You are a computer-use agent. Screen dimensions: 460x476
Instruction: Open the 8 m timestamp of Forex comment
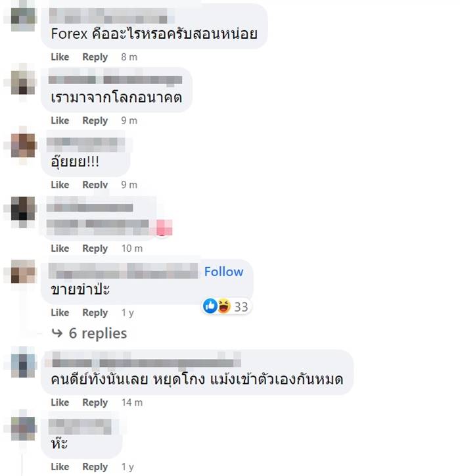click(x=129, y=57)
